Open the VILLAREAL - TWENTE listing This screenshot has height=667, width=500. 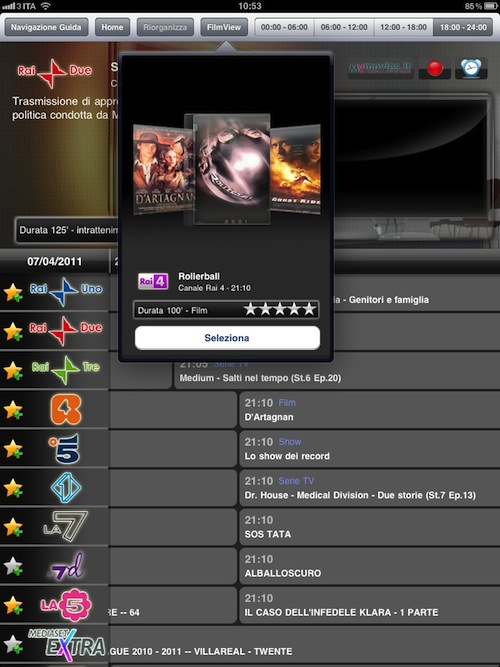click(x=305, y=644)
